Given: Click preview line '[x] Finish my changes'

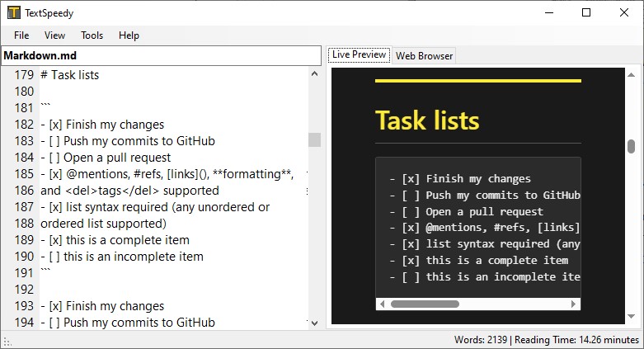Looking at the screenshot, I should click(460, 179).
